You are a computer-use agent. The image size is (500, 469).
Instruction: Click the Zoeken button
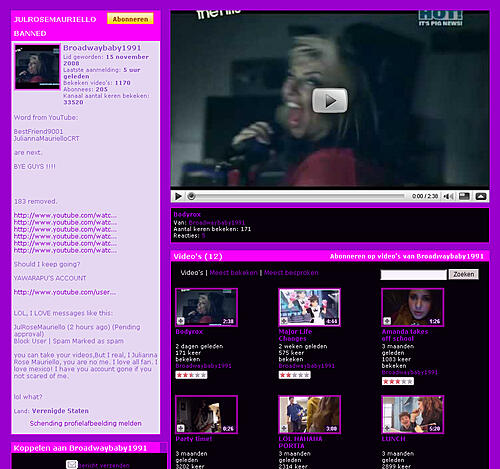coord(463,274)
